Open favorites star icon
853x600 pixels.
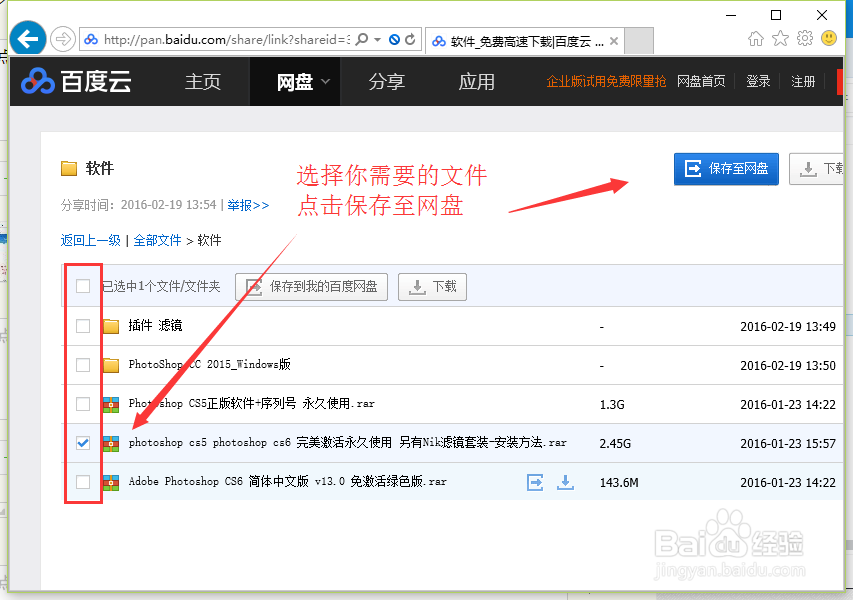tap(780, 39)
